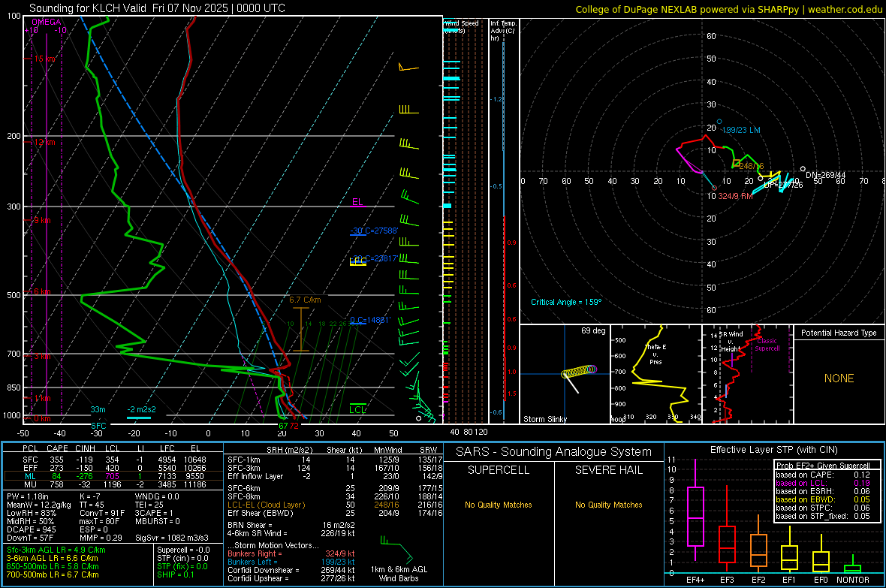Click the 'Effective Layer STP (with CIN)' title

(774, 450)
